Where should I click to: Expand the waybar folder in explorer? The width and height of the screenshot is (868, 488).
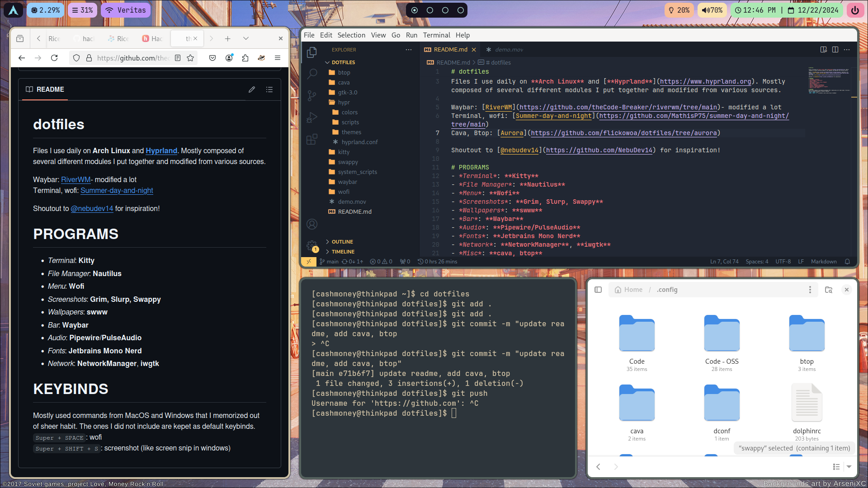347,182
